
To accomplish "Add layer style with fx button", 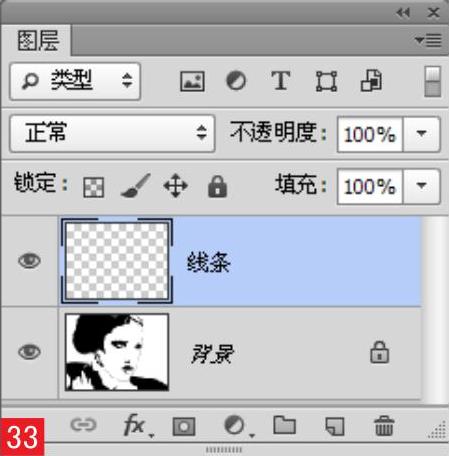I will (137, 426).
